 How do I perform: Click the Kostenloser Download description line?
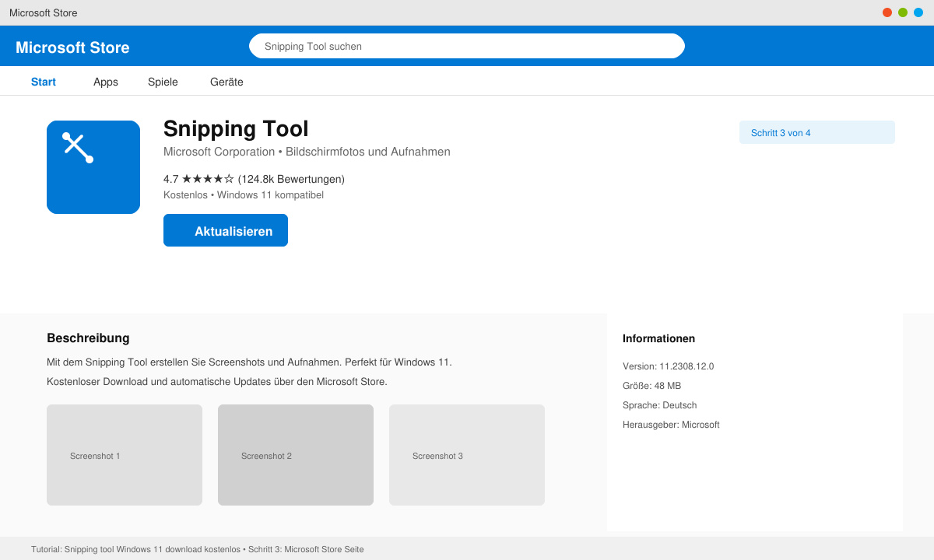click(217, 382)
